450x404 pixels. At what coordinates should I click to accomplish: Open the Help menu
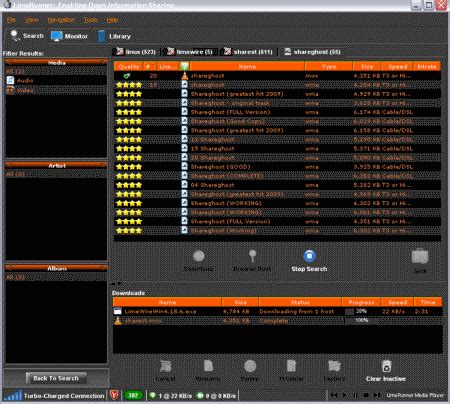pyautogui.click(x=112, y=20)
